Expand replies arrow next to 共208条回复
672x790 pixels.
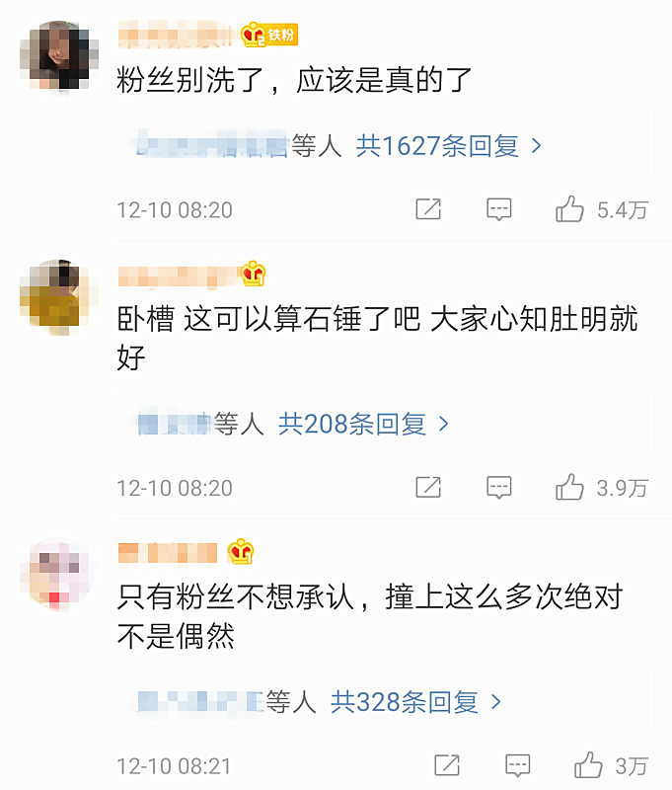pos(443,424)
